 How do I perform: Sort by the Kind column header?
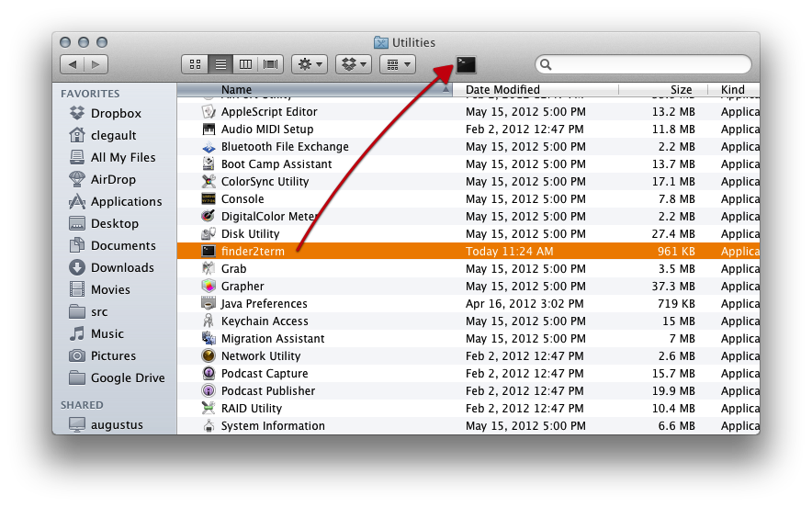(734, 90)
